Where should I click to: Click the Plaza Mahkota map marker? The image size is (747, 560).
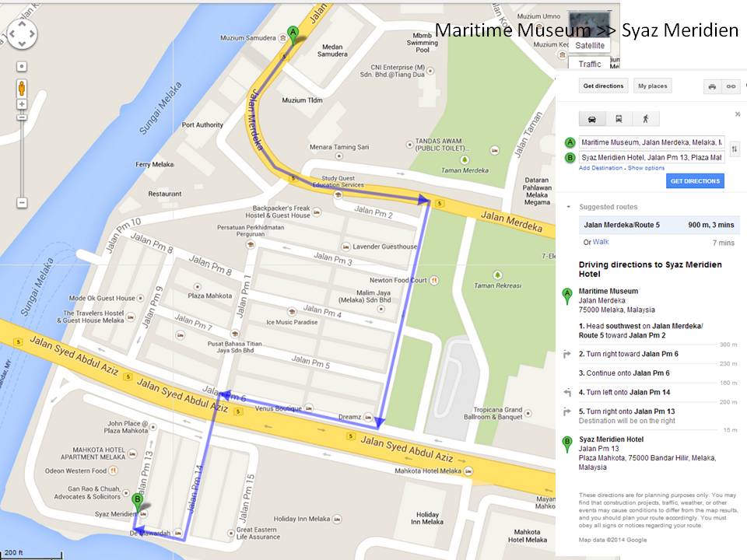pos(197,287)
